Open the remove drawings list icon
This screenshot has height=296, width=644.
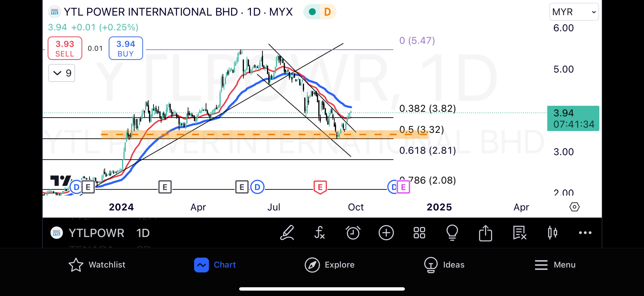tap(520, 233)
